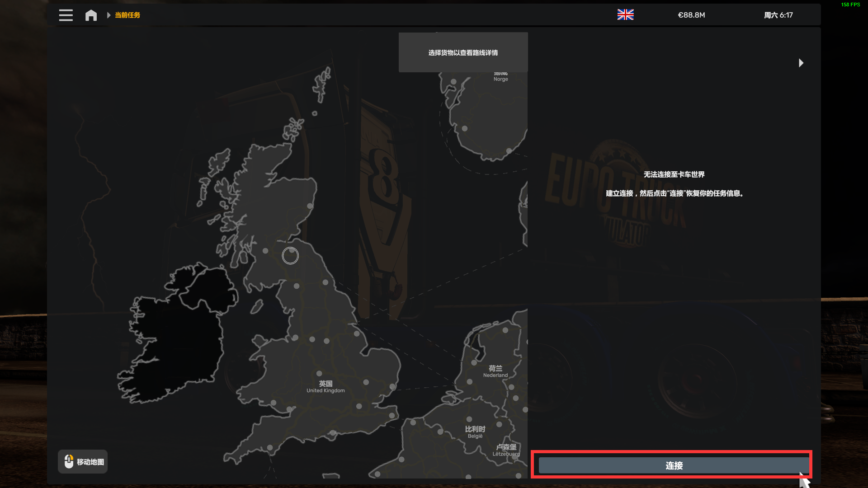This screenshot has width=868, height=488.
Task: Select the 荷兰 Nederland map label
Action: 495,371
